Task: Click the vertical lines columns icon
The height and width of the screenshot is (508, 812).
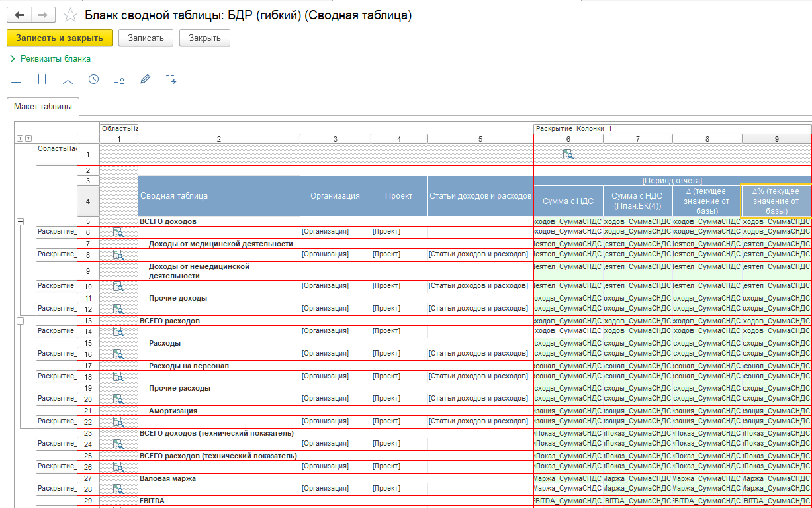Action: pos(42,79)
